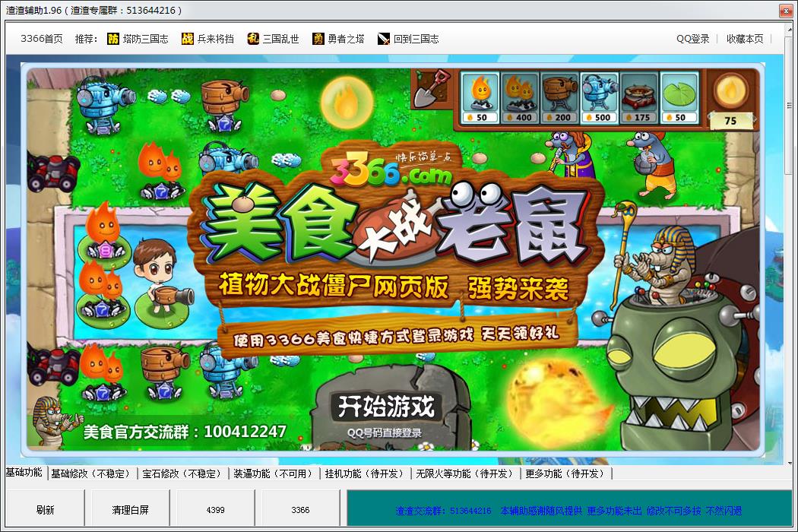Switch to the 基础修改（不稳定）tab
798x532 pixels.
(91, 473)
